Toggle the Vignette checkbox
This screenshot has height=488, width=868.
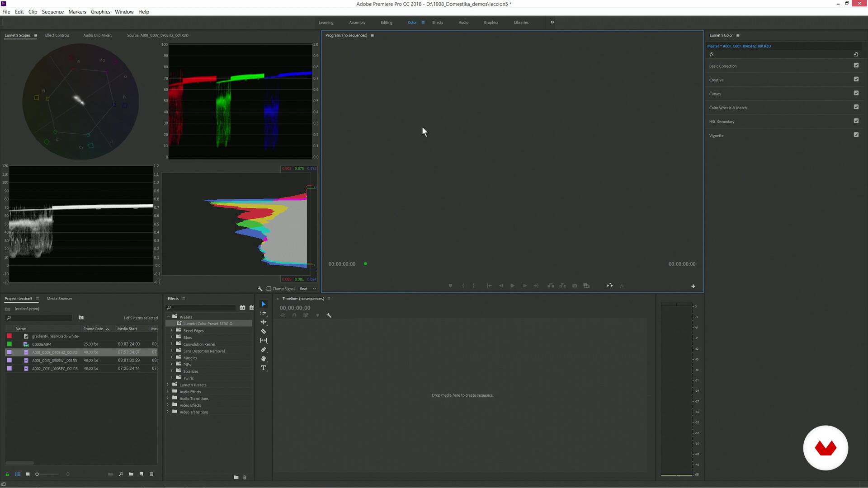(856, 135)
